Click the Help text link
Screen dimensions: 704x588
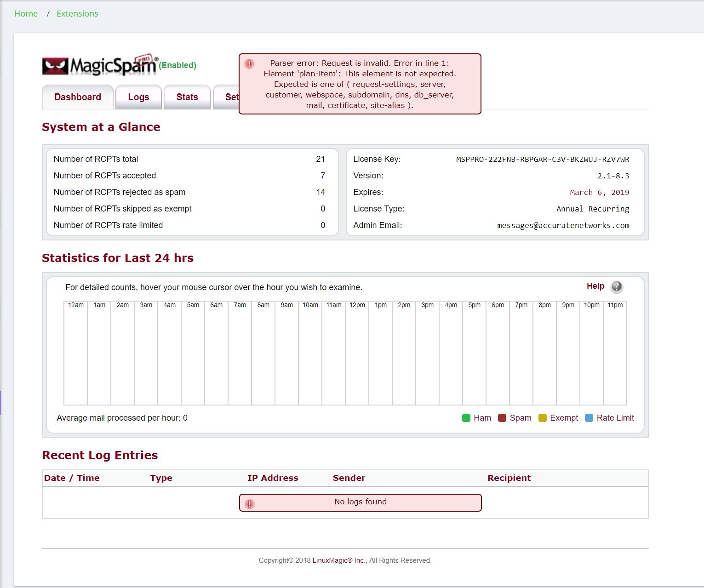pyautogui.click(x=595, y=286)
